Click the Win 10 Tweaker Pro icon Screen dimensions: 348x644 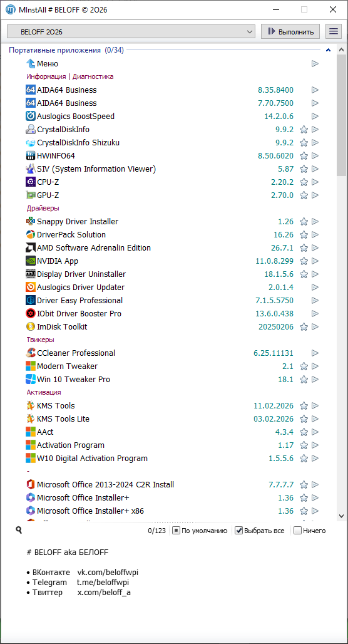[x=31, y=379]
